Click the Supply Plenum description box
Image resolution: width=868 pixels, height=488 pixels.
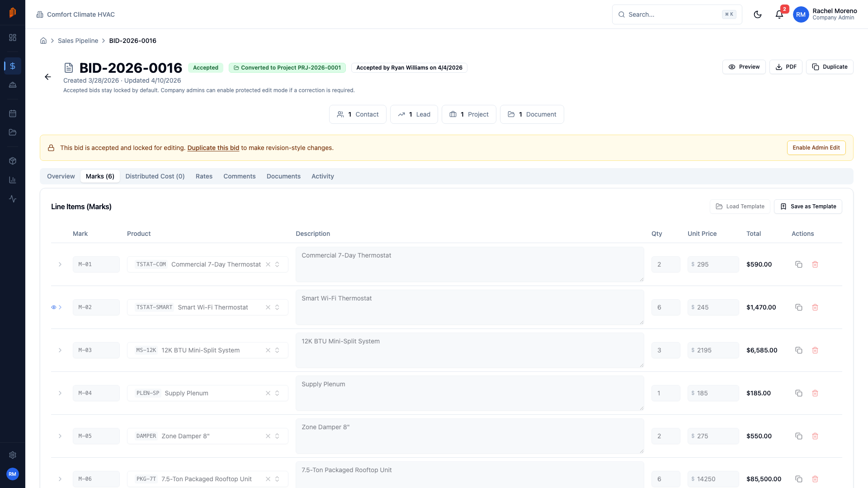click(470, 393)
